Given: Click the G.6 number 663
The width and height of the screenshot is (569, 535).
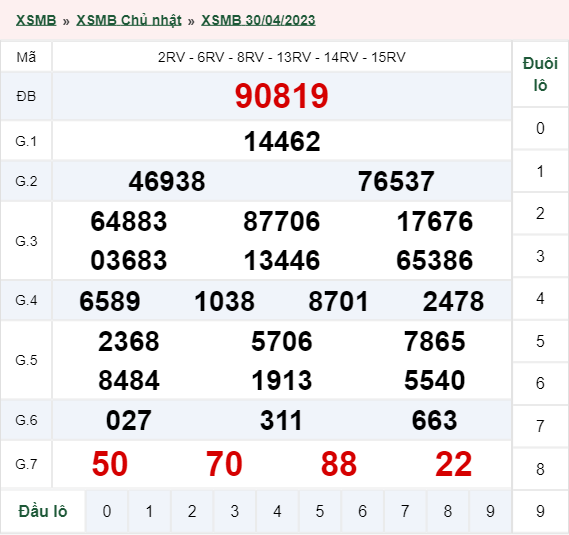Looking at the screenshot, I should pos(435,420).
